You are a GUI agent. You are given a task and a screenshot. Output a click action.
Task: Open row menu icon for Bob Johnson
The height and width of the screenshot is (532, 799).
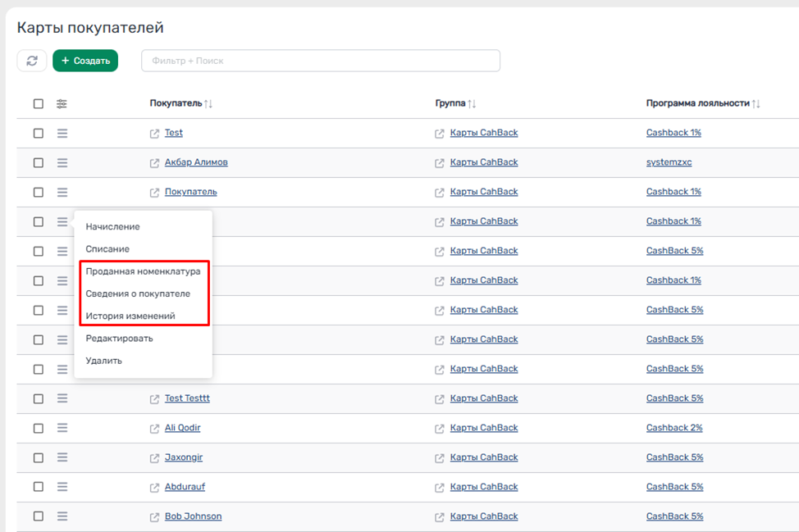click(62, 516)
